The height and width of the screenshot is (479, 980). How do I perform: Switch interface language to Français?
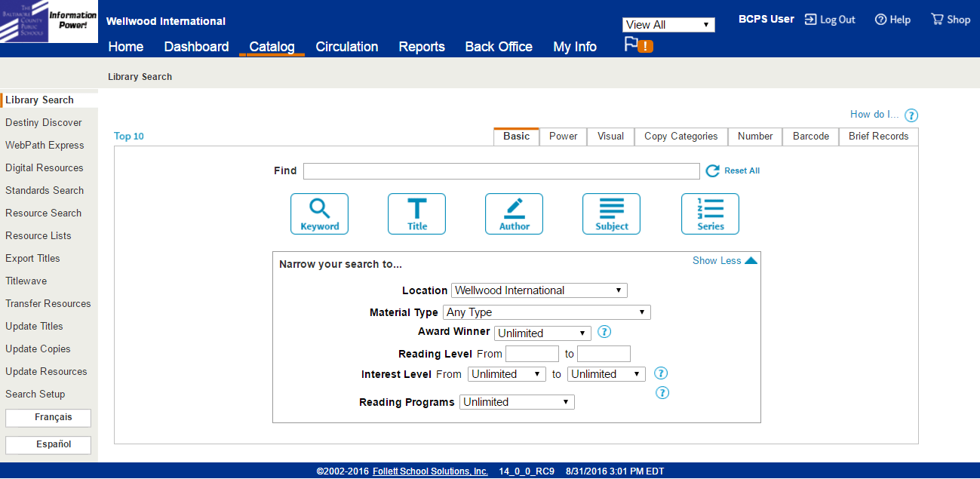point(48,417)
